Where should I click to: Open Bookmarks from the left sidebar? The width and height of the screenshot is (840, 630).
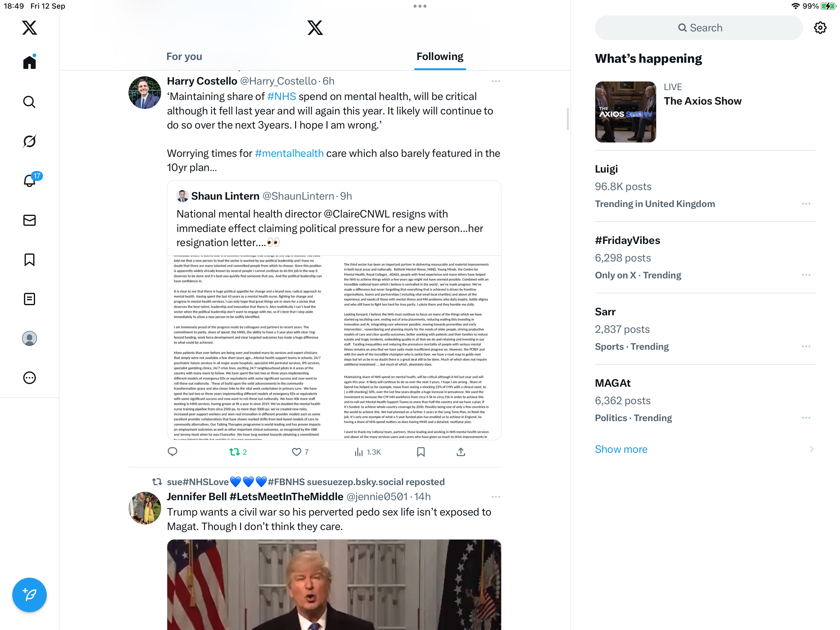pyautogui.click(x=29, y=260)
